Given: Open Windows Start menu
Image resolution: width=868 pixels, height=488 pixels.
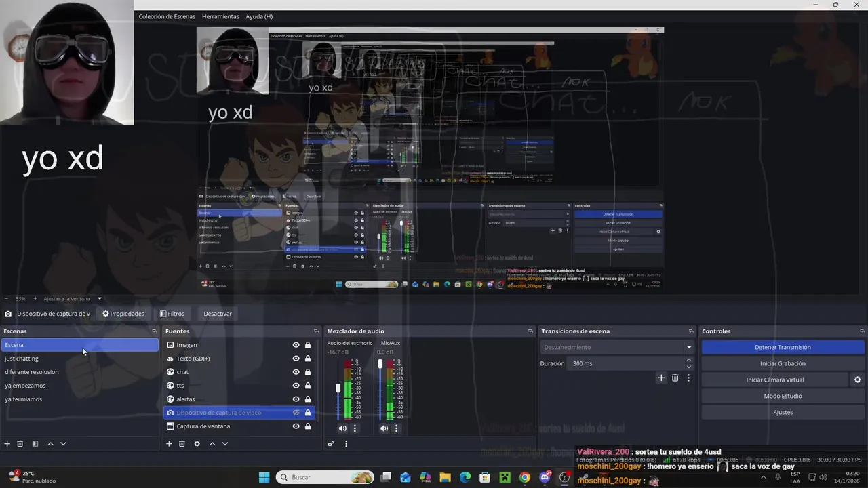Looking at the screenshot, I should 264,477.
